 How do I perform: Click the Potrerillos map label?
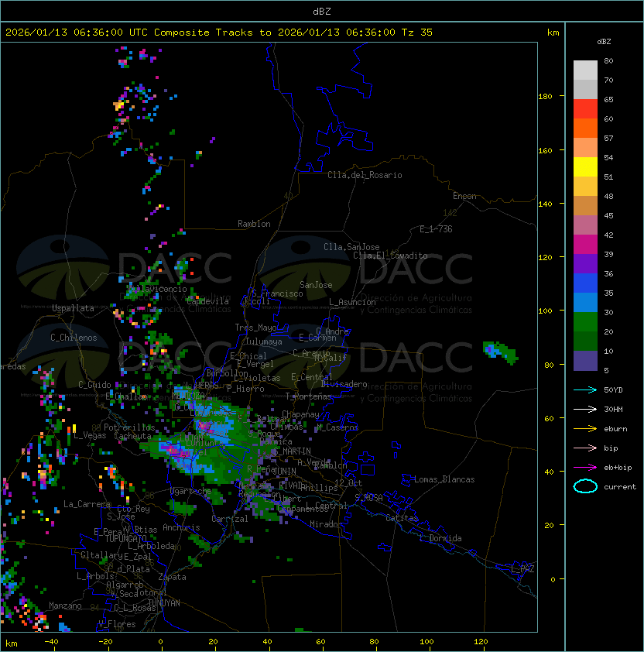point(129,427)
